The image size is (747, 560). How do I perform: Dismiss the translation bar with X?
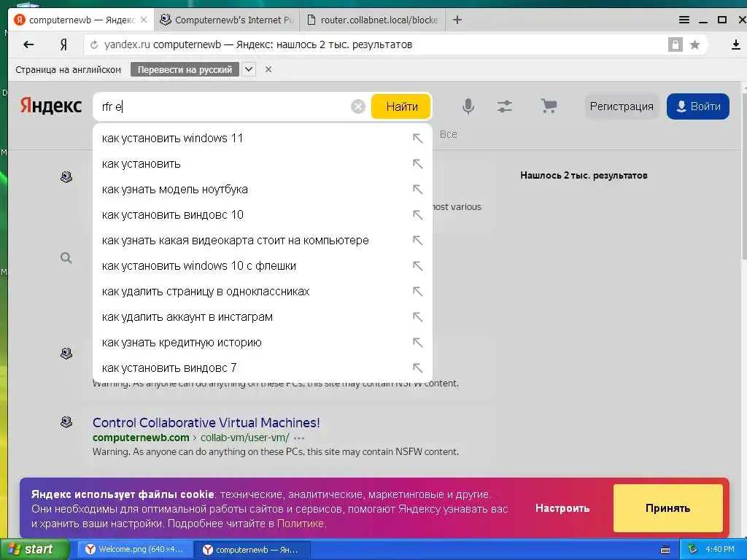[268, 69]
